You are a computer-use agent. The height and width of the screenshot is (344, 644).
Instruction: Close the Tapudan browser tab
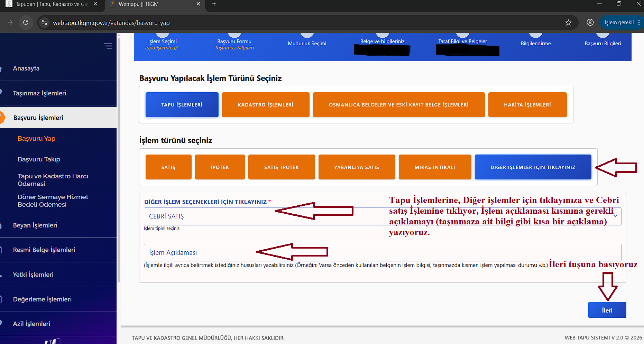(x=95, y=4)
